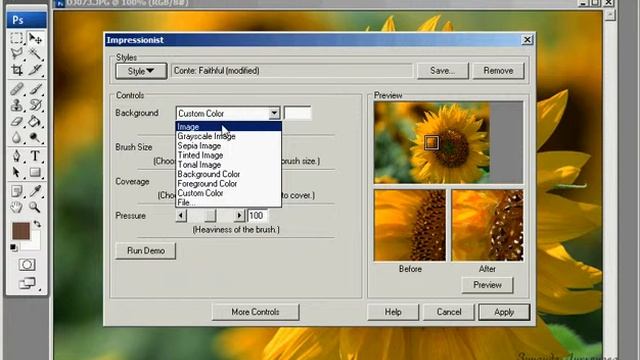Select the Hand tool
Image resolution: width=640 pixels, height=360 pixels.
16,207
